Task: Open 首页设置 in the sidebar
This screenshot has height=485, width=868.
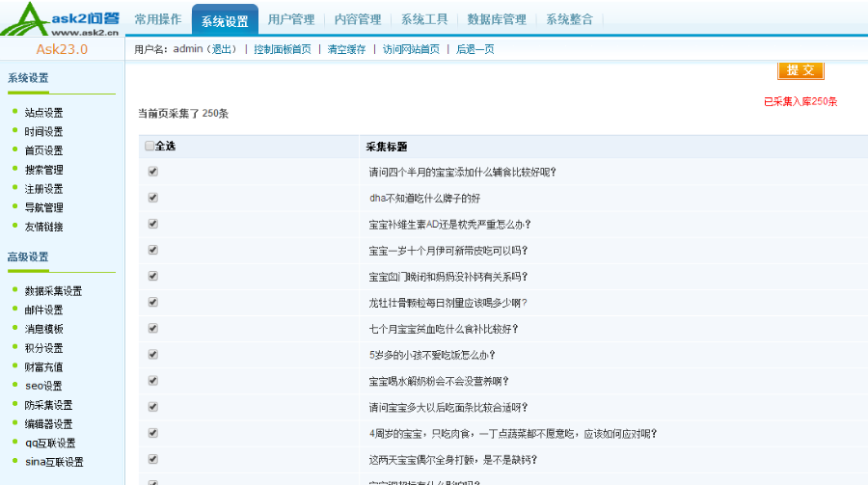Action: pyautogui.click(x=43, y=150)
